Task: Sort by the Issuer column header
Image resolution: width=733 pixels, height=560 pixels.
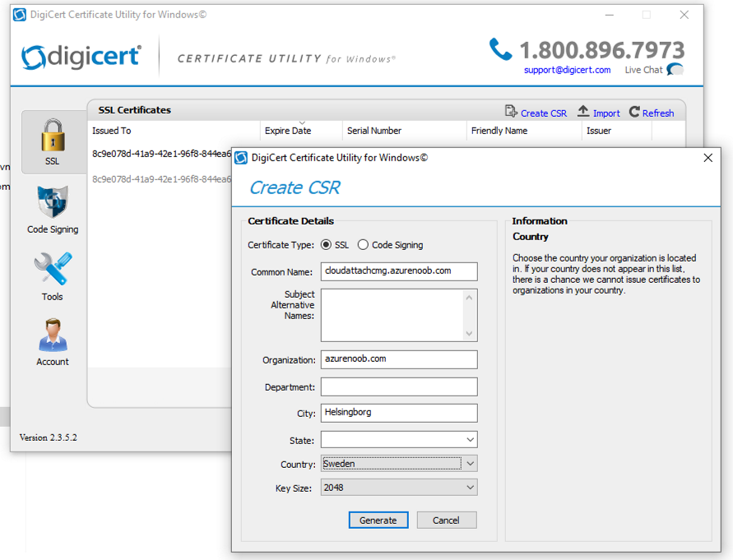Action: [617, 131]
